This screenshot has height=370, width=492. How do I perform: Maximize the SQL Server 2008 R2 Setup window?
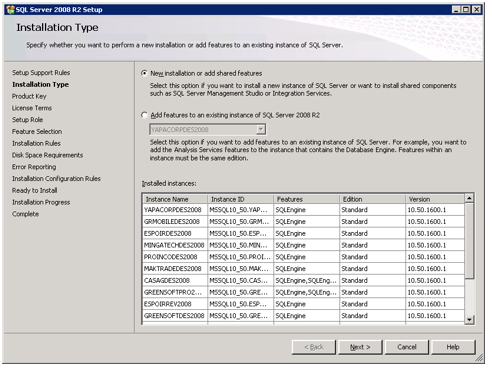click(466, 9)
